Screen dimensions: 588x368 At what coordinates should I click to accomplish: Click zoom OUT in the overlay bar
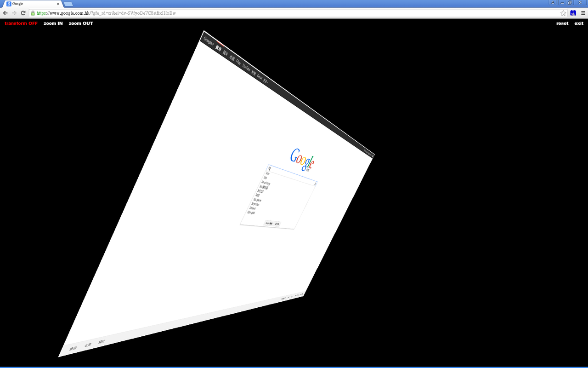pyautogui.click(x=81, y=23)
